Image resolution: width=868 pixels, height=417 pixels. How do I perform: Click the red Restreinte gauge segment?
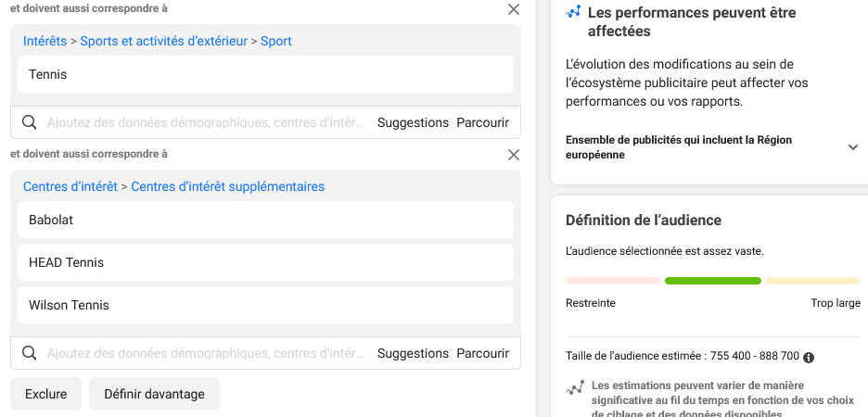(x=613, y=281)
